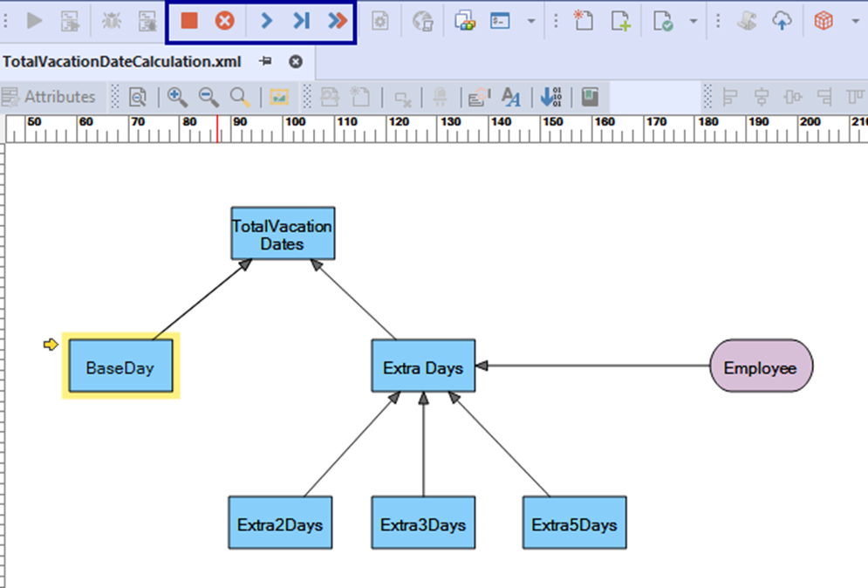Viewport: 868px width, 588px height.
Task: Click the add document icon with green plus
Action: click(620, 21)
